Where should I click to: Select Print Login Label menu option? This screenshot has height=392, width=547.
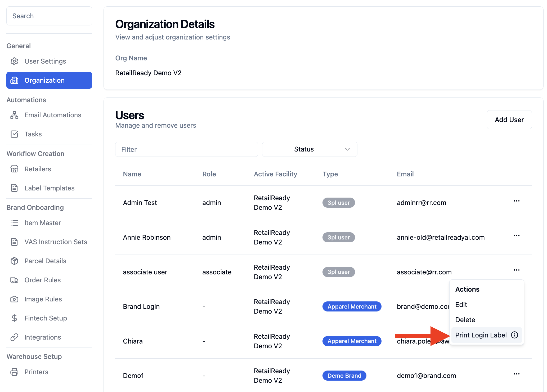pos(487,335)
